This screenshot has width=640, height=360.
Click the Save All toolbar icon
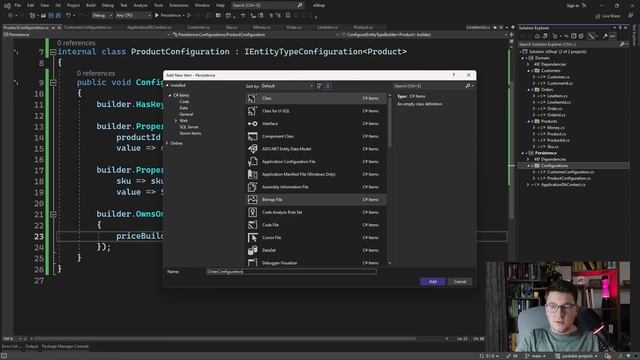pos(58,16)
